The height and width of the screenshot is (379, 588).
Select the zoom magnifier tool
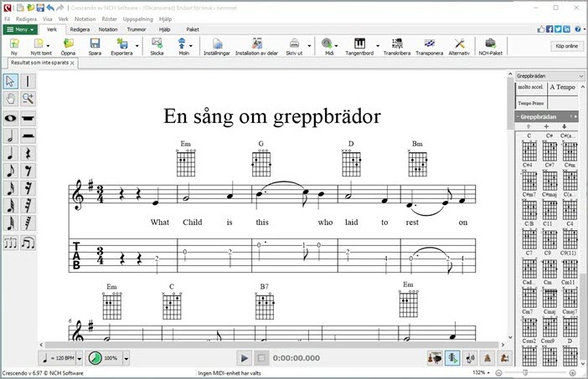coord(28,99)
